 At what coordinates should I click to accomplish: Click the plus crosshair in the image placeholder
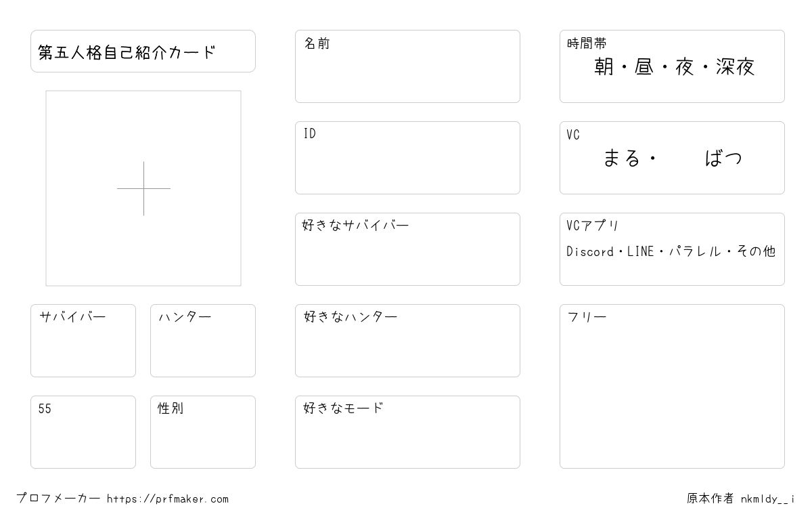[143, 188]
